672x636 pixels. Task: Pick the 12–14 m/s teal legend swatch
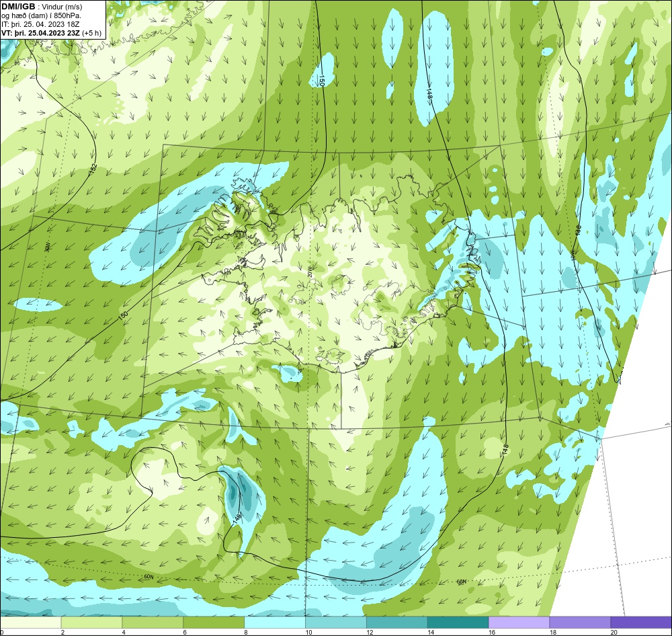(x=397, y=622)
